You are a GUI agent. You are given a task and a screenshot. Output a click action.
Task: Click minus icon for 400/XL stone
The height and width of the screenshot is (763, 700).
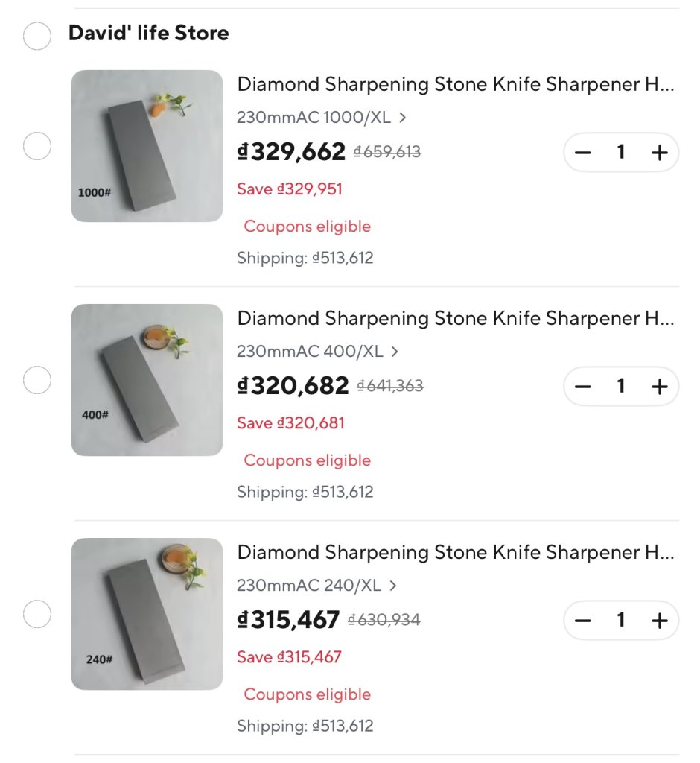pos(582,387)
